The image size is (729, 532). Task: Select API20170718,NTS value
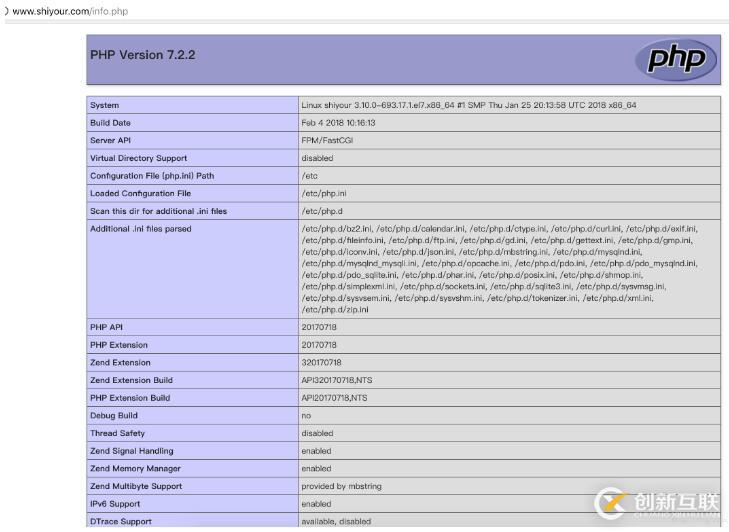[x=334, y=398]
